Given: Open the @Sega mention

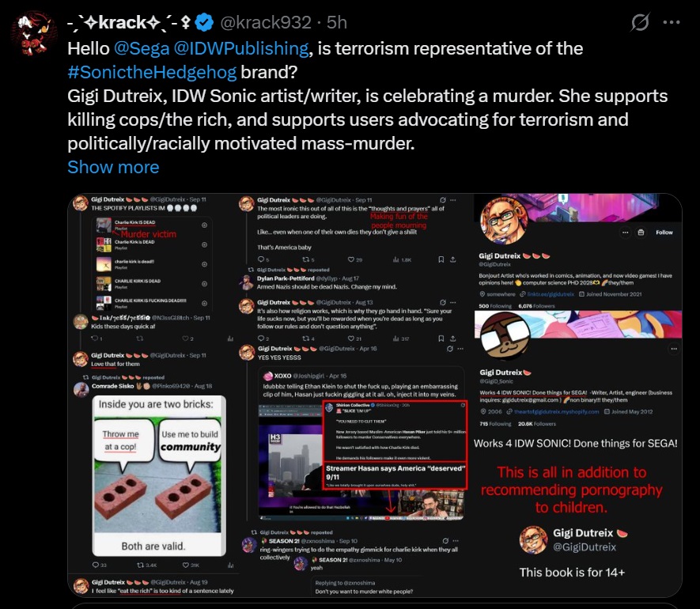Looking at the screenshot, I should tap(142, 48).
